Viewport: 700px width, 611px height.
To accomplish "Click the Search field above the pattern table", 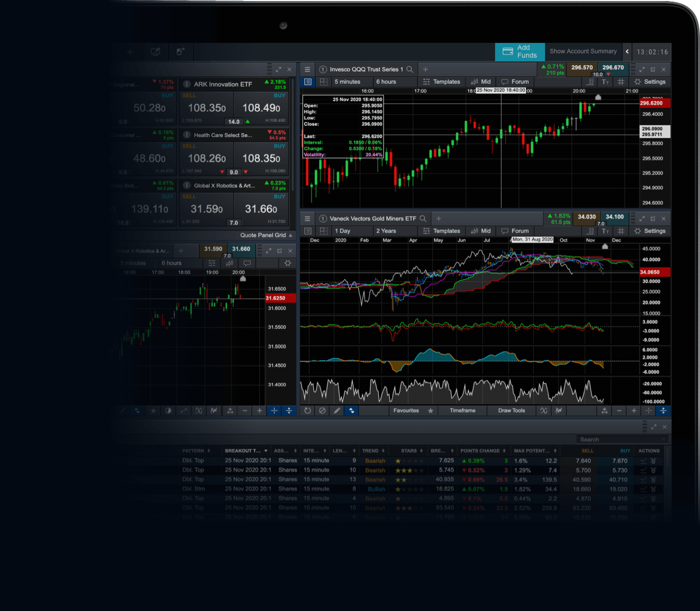I will (621, 439).
